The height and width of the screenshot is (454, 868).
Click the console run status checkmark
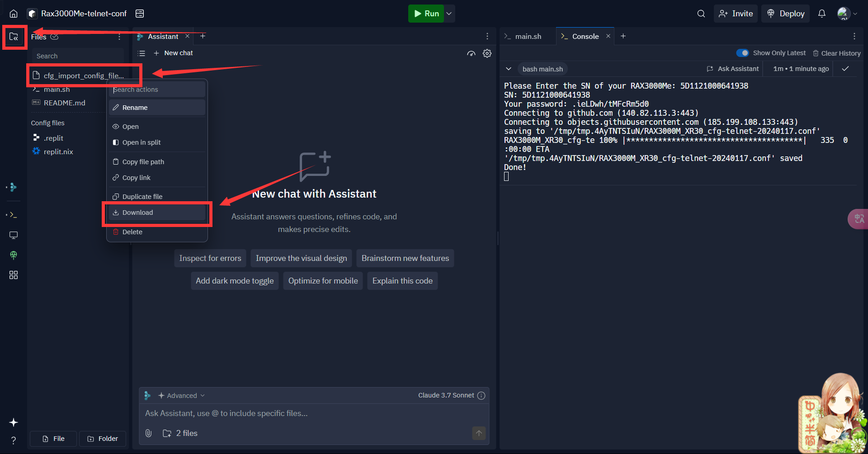pyautogui.click(x=845, y=69)
